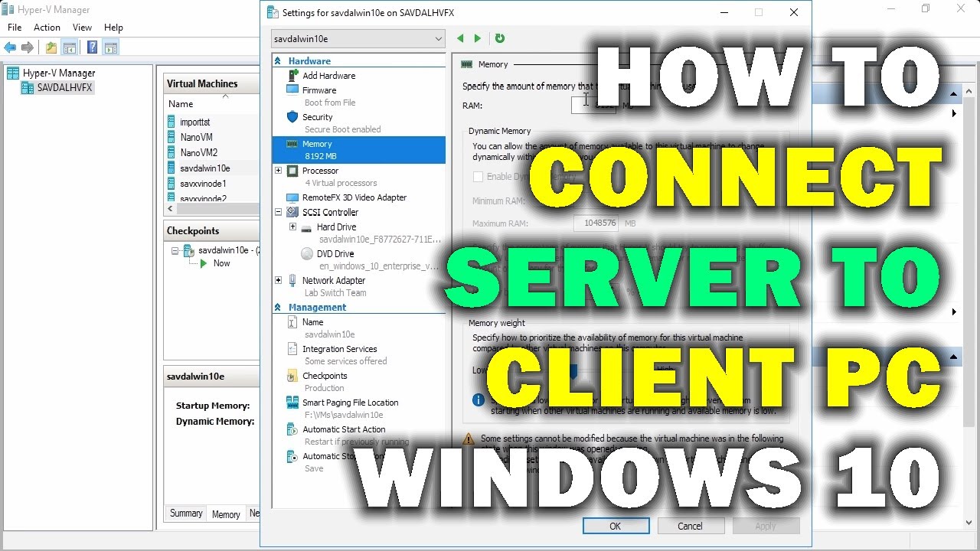Screen dimensions: 980x551
Task: Click the green next arrow in Settings
Action: pyautogui.click(x=478, y=38)
